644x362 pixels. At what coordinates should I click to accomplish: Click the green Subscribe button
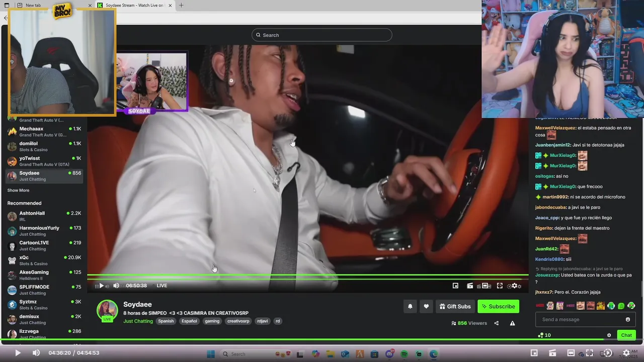coord(498,306)
